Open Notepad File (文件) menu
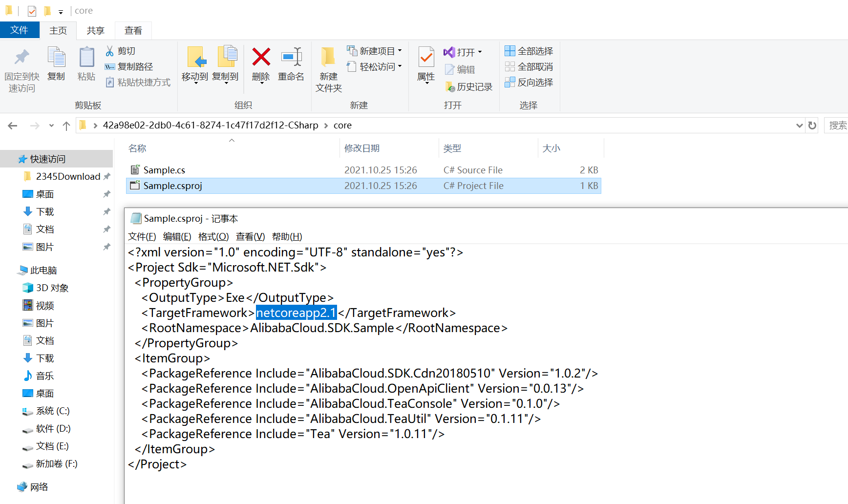 click(142, 237)
